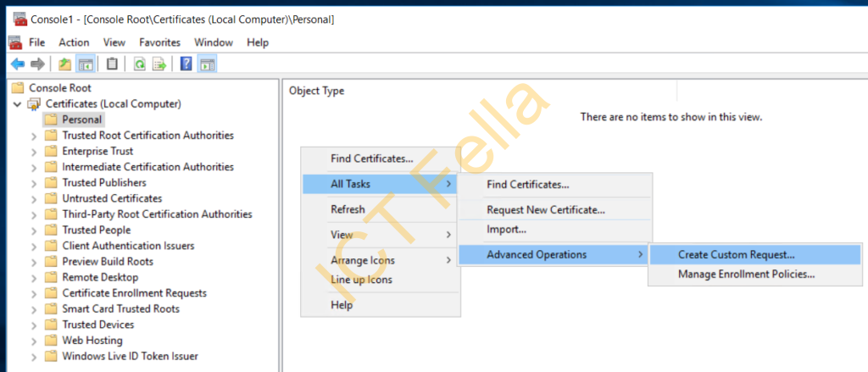This screenshot has height=372, width=868.
Task: Select Trusted Devices label in tree
Action: click(x=98, y=325)
